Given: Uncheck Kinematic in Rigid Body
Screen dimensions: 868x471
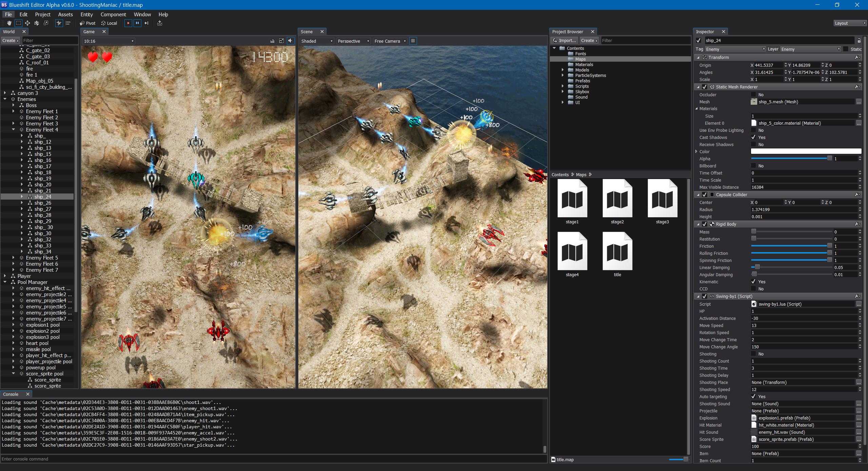Looking at the screenshot, I should click(753, 282).
